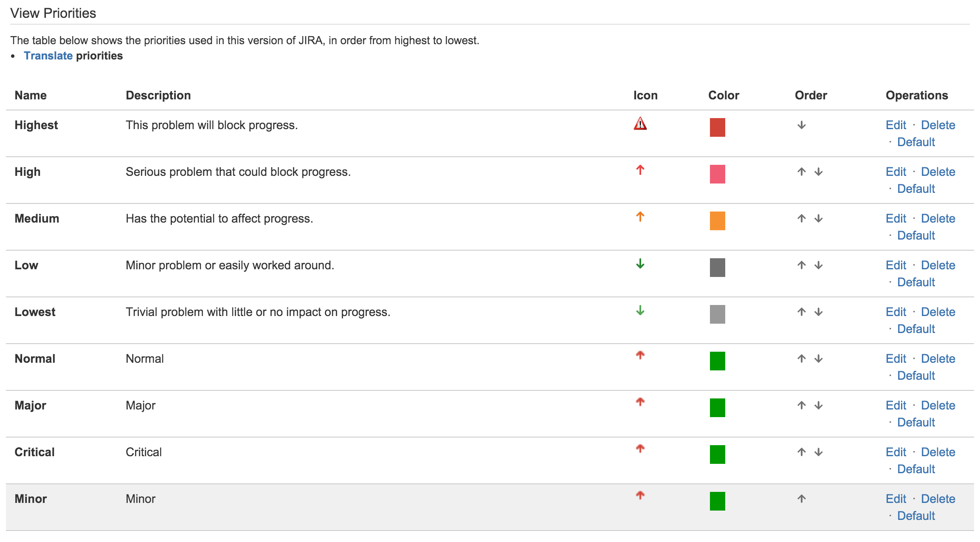Click the High priority red arrow icon
Viewport: 980px width, 542px height.
pos(640,170)
